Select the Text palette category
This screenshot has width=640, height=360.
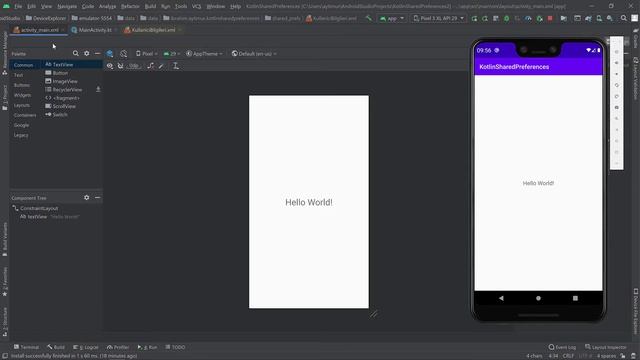(19, 75)
